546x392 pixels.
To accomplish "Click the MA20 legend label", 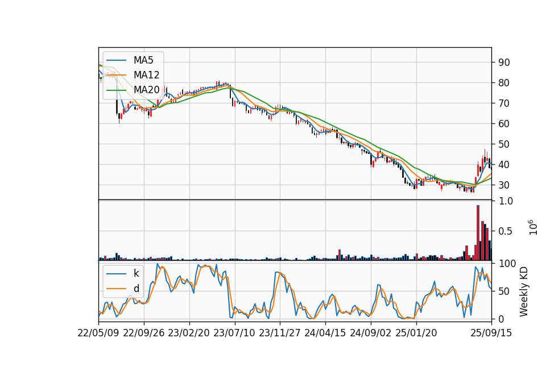I will click(146, 90).
